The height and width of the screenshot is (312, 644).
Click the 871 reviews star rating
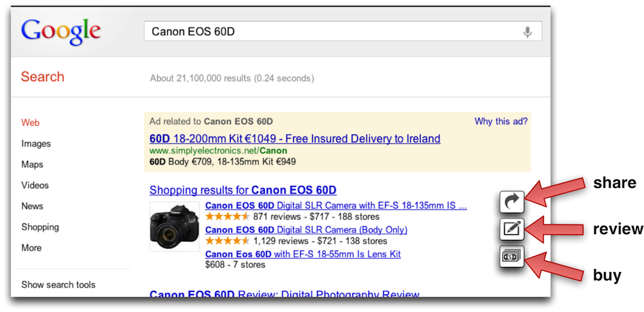pyautogui.click(x=227, y=216)
